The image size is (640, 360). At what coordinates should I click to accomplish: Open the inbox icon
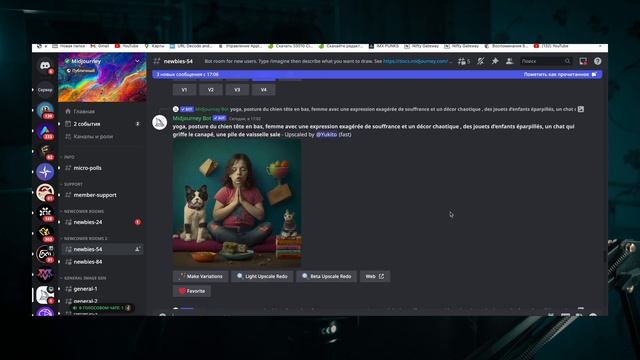[x=583, y=61]
